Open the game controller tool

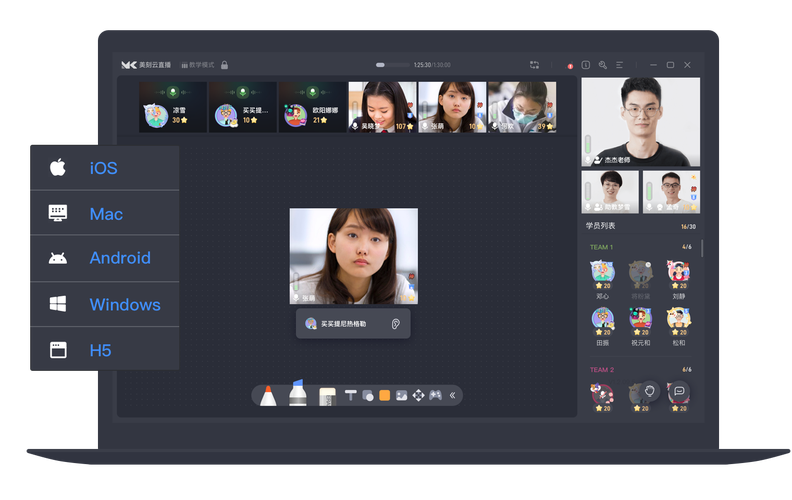[x=435, y=395]
